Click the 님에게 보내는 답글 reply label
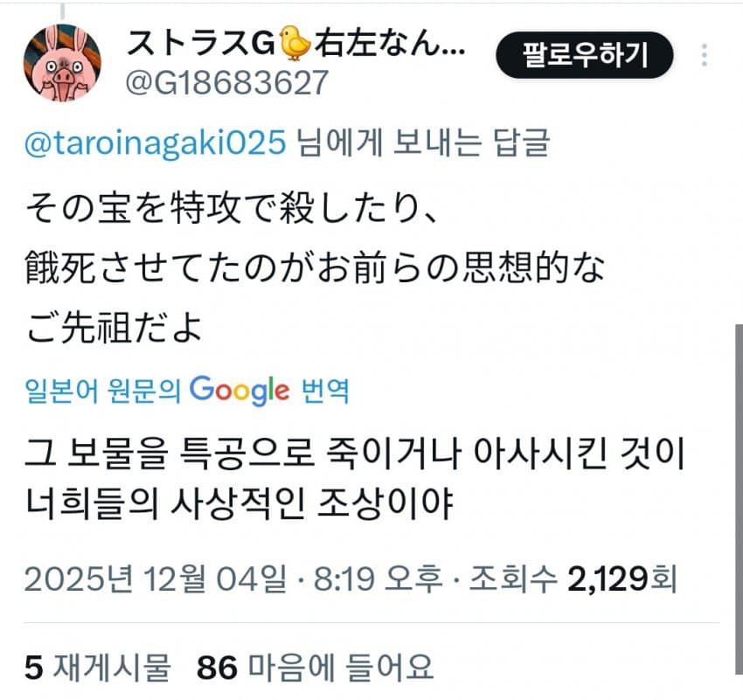Viewport: 743px width, 700px height. pyautogui.click(x=423, y=142)
